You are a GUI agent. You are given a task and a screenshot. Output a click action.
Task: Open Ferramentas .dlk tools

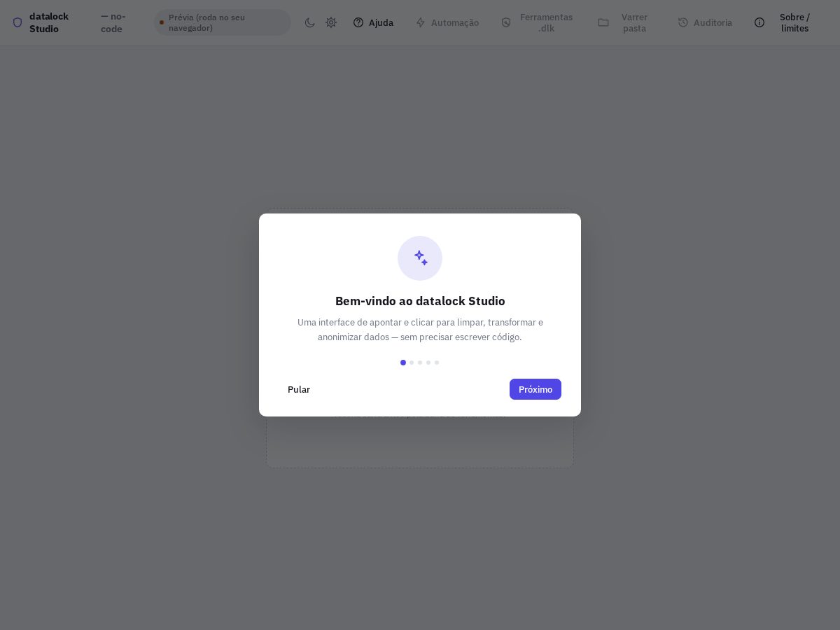(x=537, y=22)
